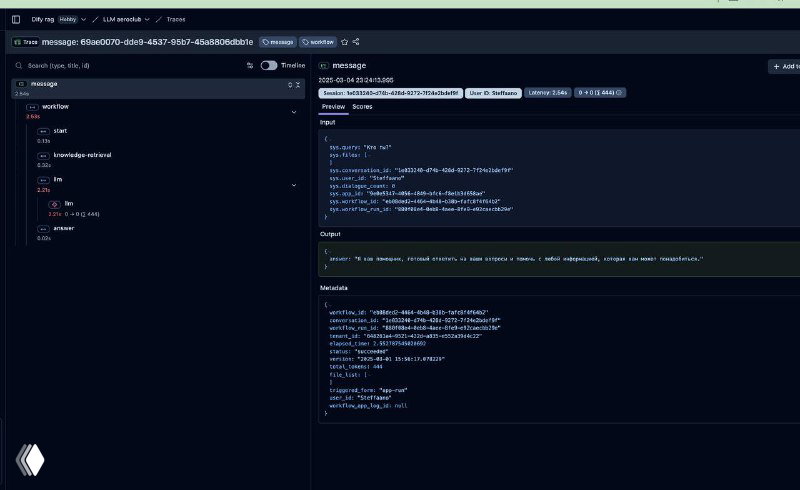
Task: Expand the file_list array in Metadata
Action: point(367,375)
